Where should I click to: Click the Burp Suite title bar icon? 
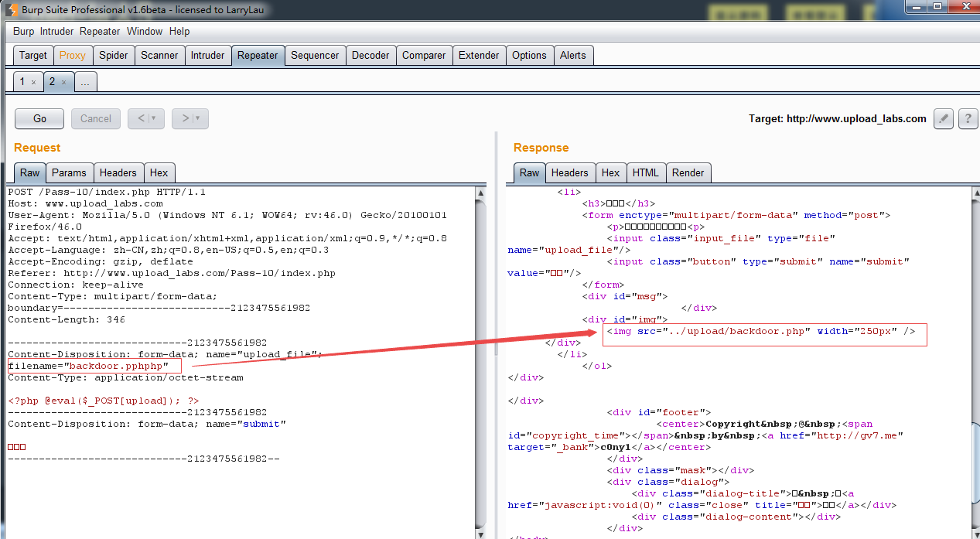point(12,9)
